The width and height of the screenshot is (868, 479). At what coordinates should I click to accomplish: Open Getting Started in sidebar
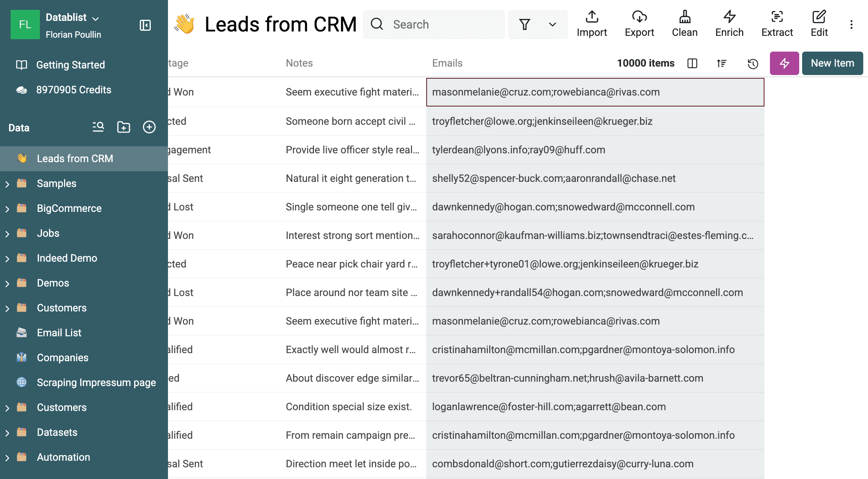pos(70,65)
